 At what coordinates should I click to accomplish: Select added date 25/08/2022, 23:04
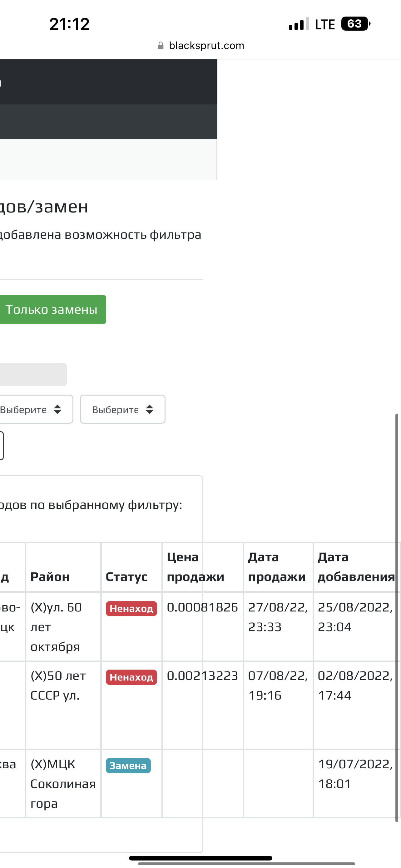tap(355, 617)
